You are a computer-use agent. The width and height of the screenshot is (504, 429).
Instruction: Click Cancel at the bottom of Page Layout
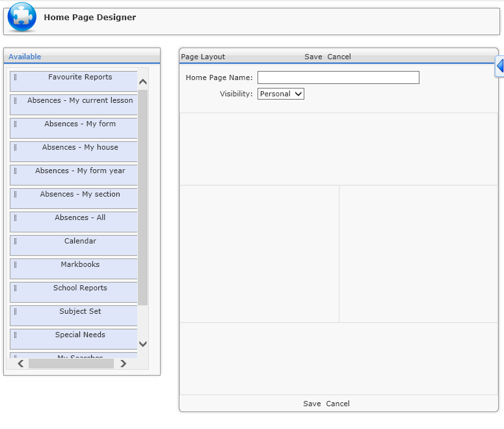(x=338, y=404)
